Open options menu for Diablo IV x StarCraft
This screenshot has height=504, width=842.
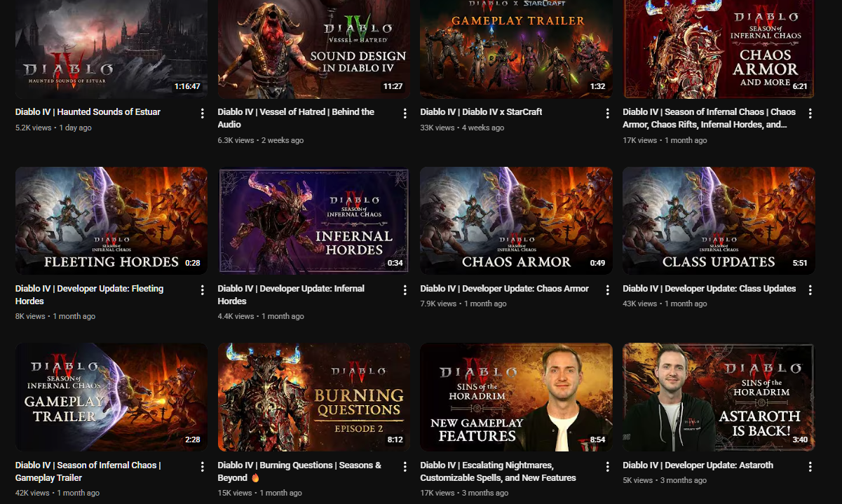(x=608, y=114)
